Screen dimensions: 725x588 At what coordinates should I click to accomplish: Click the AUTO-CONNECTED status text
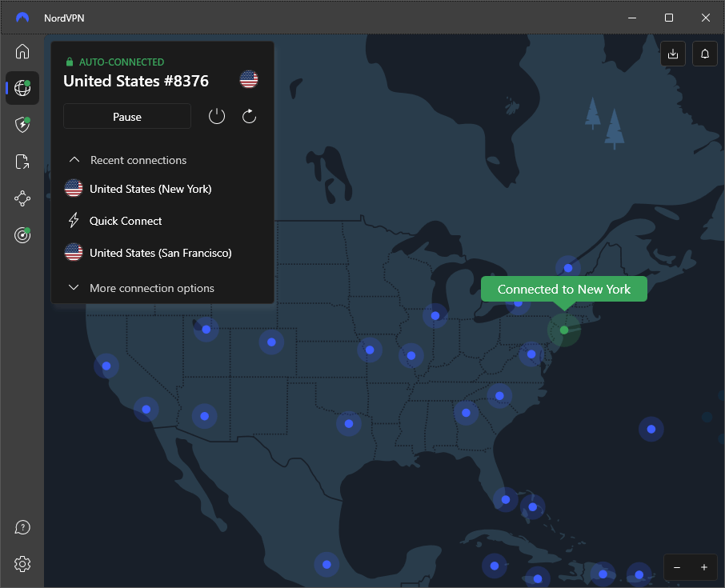click(122, 62)
